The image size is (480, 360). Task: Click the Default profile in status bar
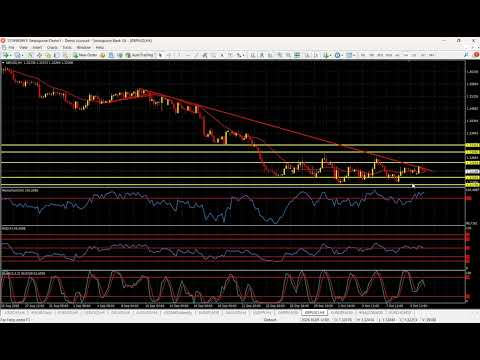tap(270, 320)
